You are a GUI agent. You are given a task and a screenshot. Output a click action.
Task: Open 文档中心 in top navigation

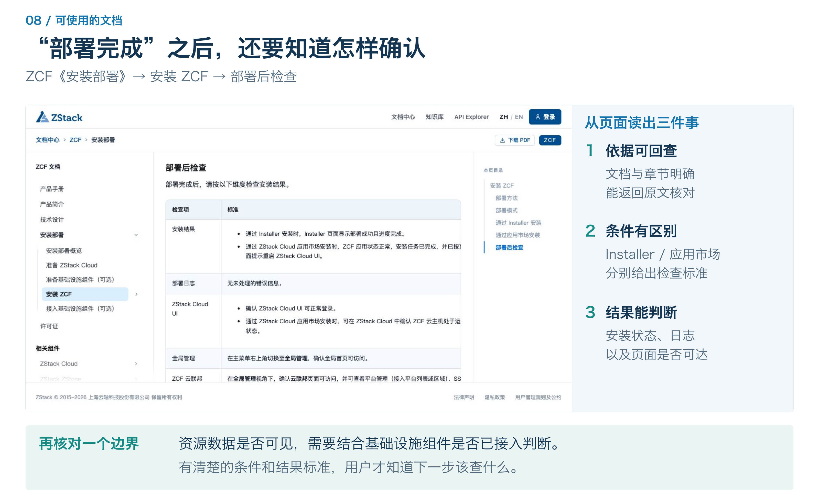click(403, 117)
